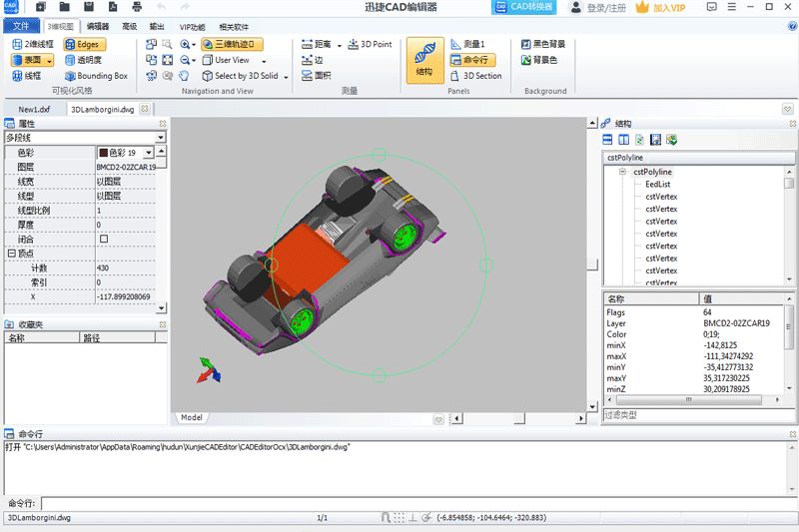Click the CAD转换器 converter button
This screenshot has width=799, height=532.
pos(523,7)
